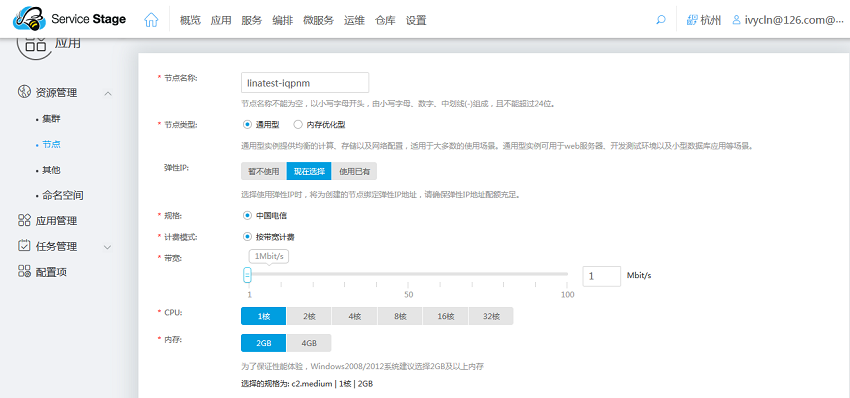Click the bandwidth slider handle
Viewport: 850px width, 398px height.
pos(247,275)
